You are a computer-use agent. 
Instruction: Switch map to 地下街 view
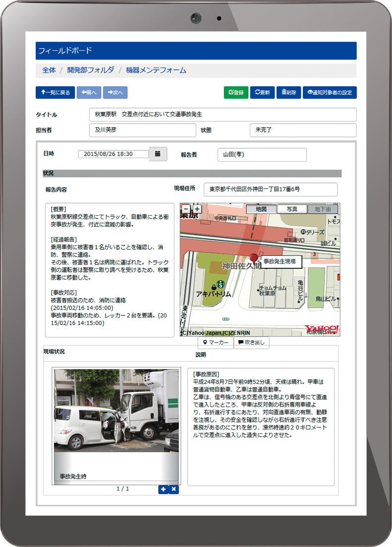pyautogui.click(x=323, y=209)
